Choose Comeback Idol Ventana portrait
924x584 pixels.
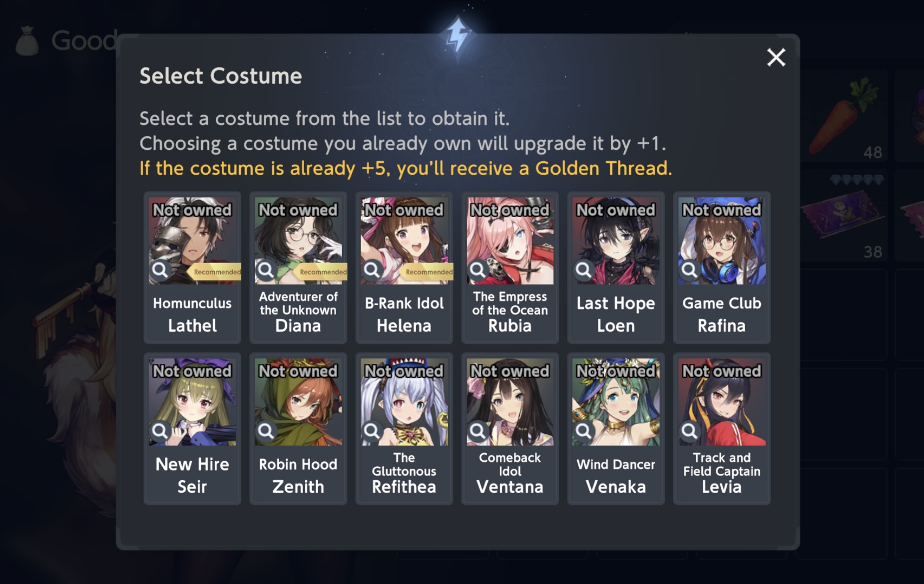[510, 402]
